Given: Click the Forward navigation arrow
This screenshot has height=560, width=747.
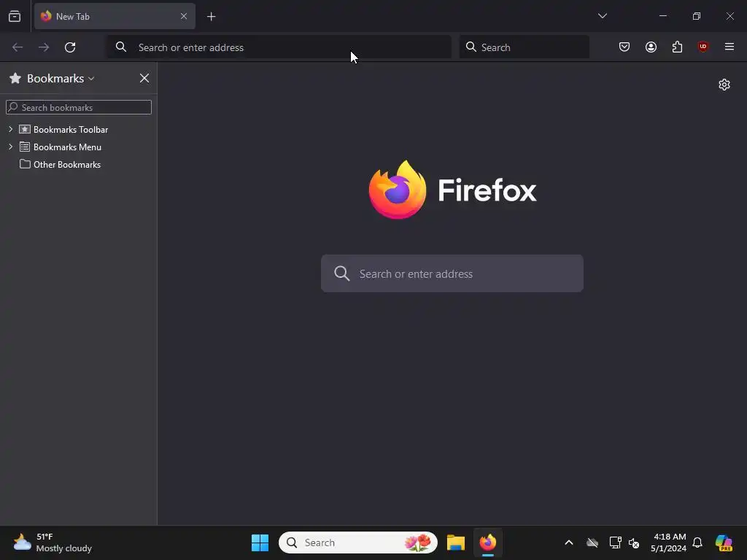Looking at the screenshot, I should [44, 47].
